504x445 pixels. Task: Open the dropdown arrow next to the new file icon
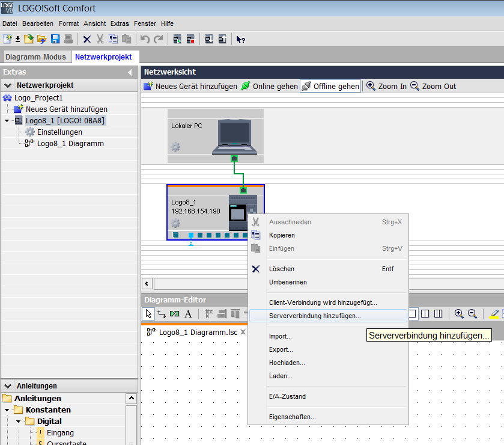[17, 39]
